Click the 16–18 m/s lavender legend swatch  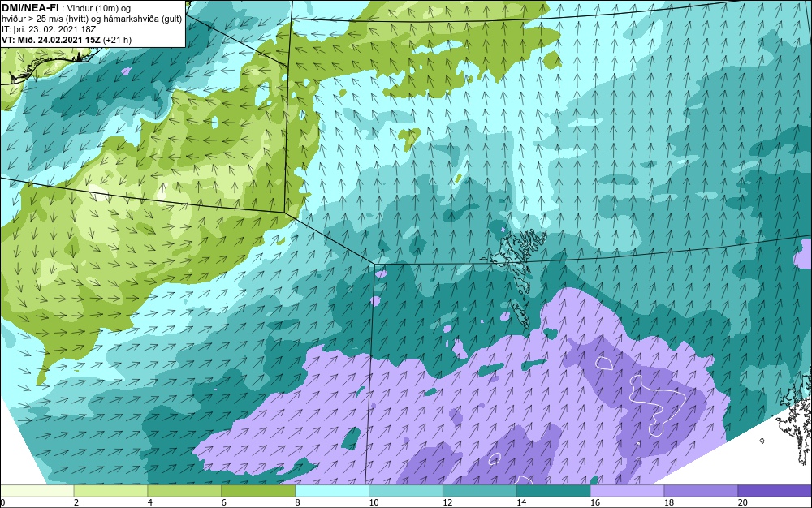point(627,490)
